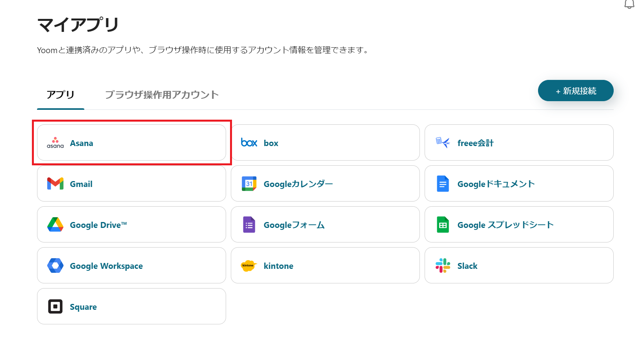Click the Googleフォーム purple icon
This screenshot has height=346, width=644.
[249, 225]
